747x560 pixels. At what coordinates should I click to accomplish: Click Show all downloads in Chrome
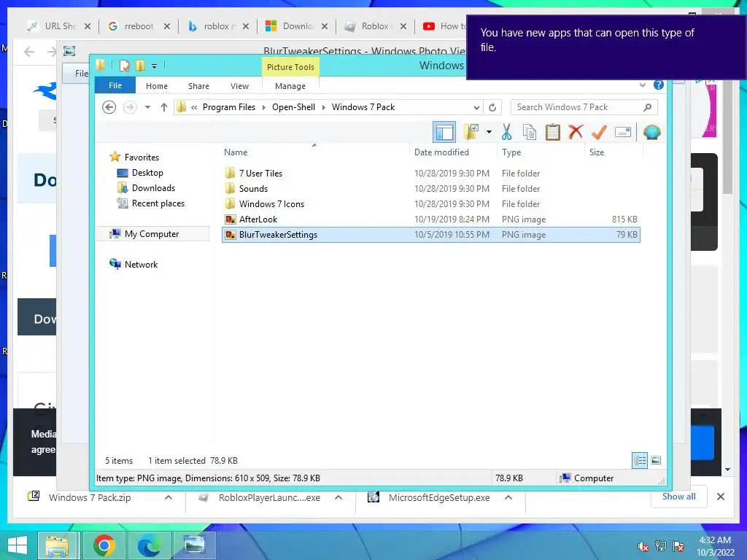pos(678,497)
